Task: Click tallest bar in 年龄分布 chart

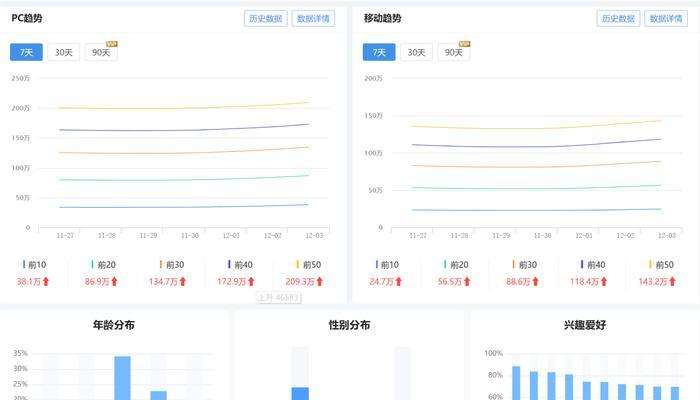Action: [122, 378]
